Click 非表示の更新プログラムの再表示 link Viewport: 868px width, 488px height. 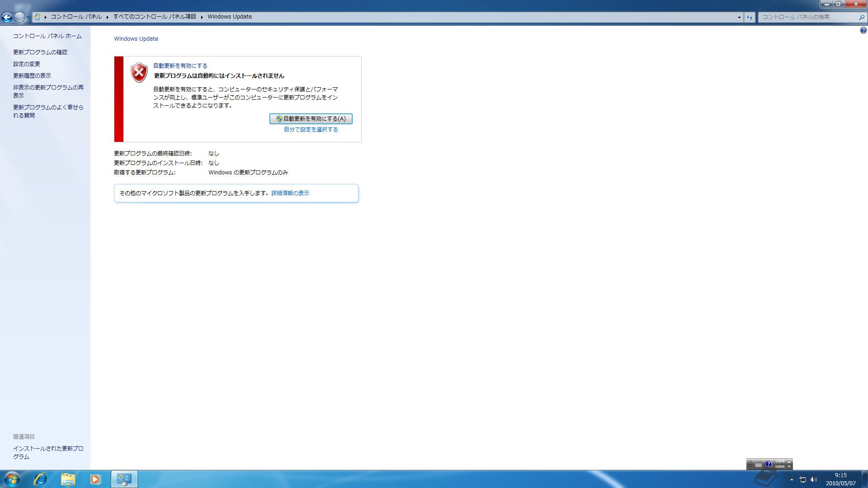pyautogui.click(x=48, y=92)
